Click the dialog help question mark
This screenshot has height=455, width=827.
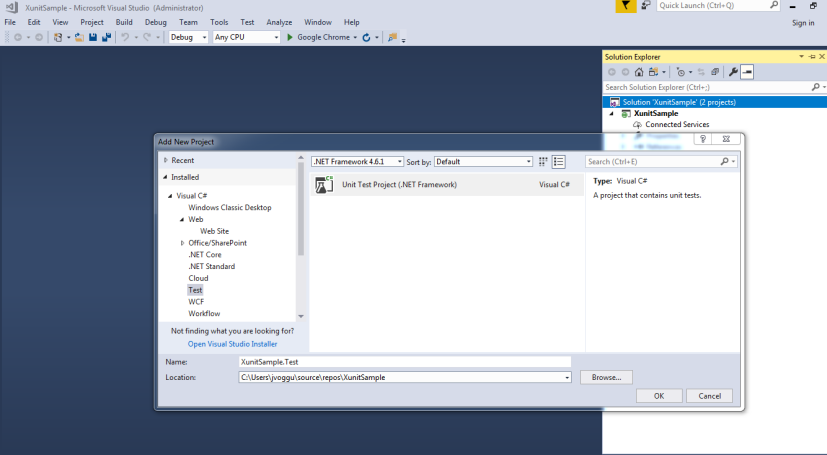703,139
